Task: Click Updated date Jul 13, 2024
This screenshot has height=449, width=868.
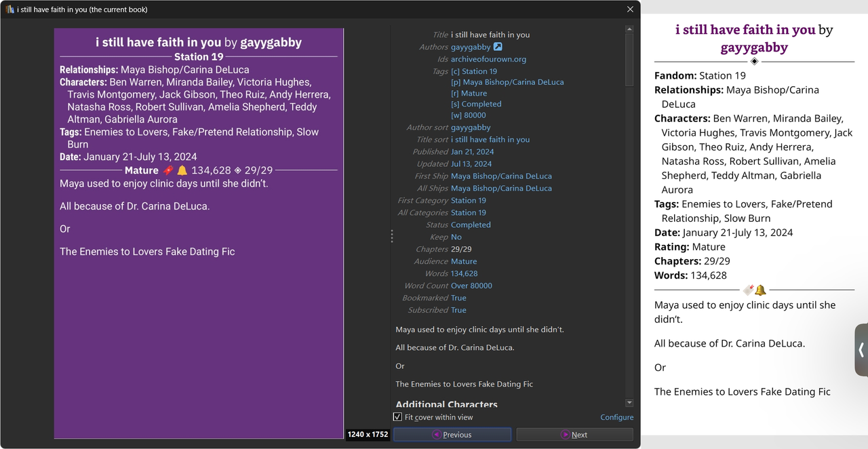Action: [x=471, y=164]
